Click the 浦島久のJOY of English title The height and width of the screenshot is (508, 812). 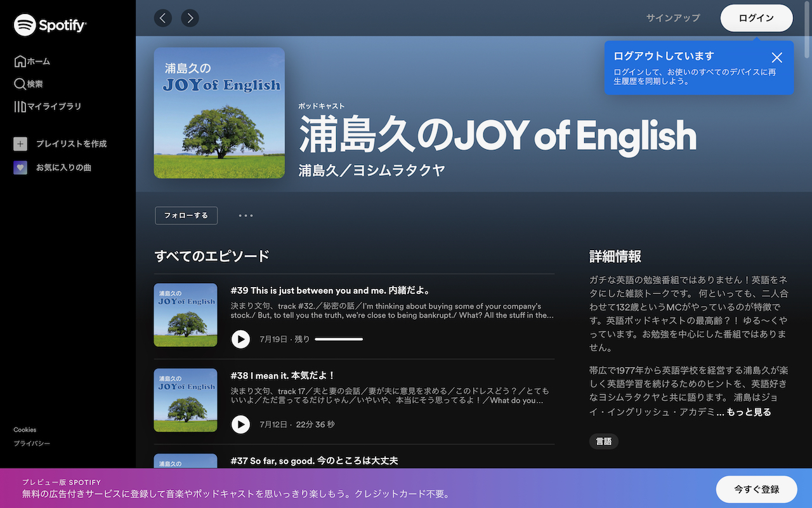pos(497,136)
